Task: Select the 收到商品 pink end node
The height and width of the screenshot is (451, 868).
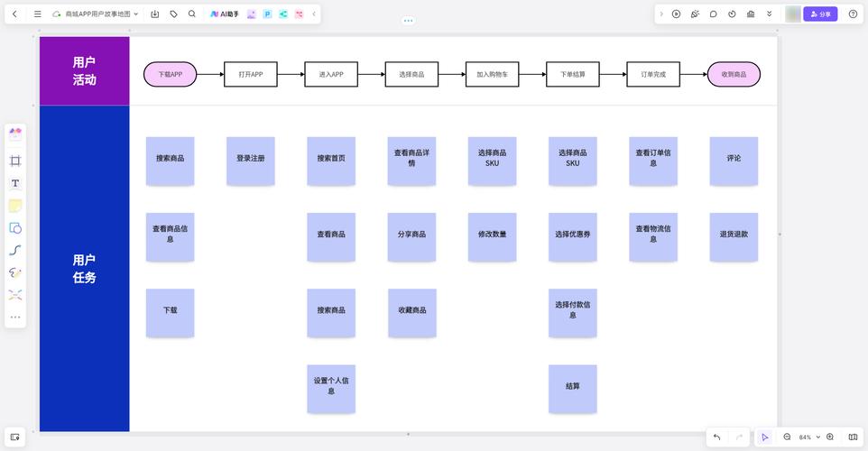Action: pyautogui.click(x=734, y=74)
